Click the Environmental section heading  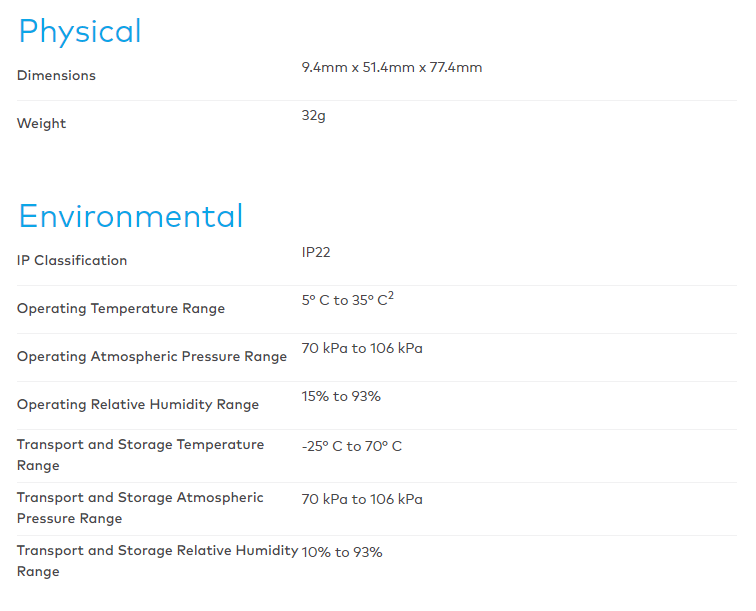click(x=131, y=217)
